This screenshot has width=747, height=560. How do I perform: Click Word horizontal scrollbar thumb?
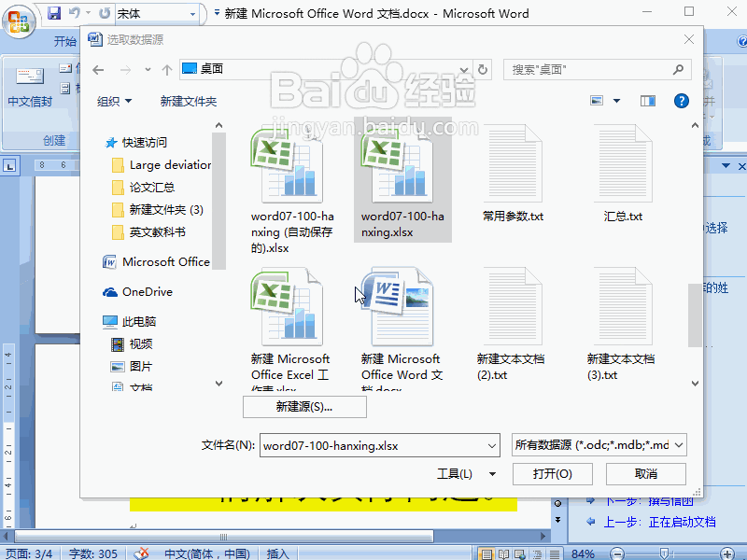click(224, 537)
